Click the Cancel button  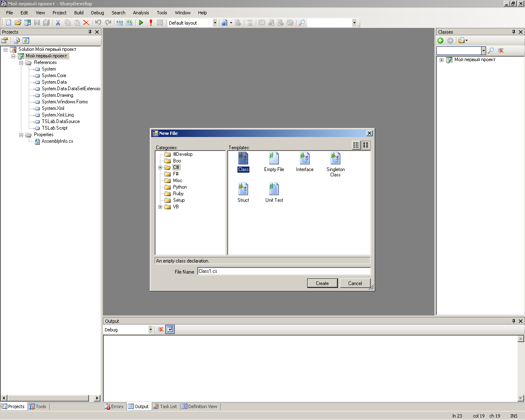pos(355,283)
